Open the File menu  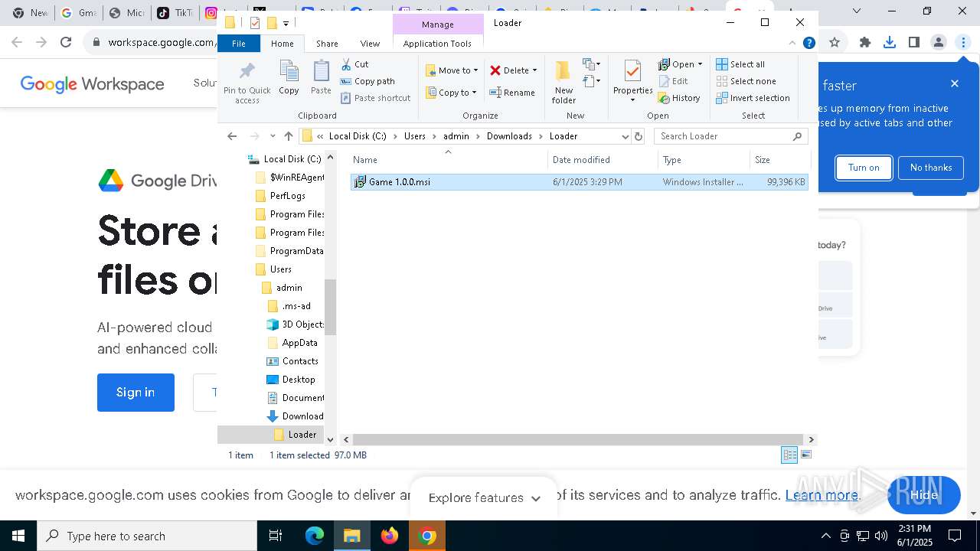click(239, 44)
